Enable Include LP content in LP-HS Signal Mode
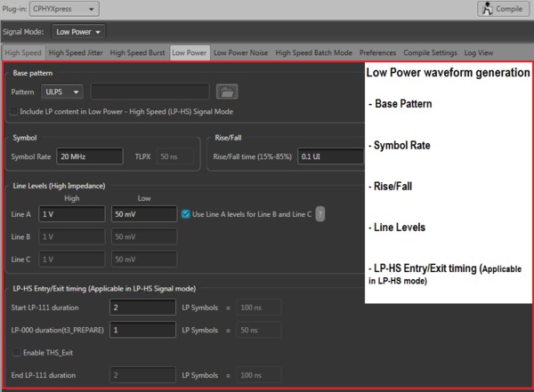Viewport: 534px width, 392px height. coord(13,111)
